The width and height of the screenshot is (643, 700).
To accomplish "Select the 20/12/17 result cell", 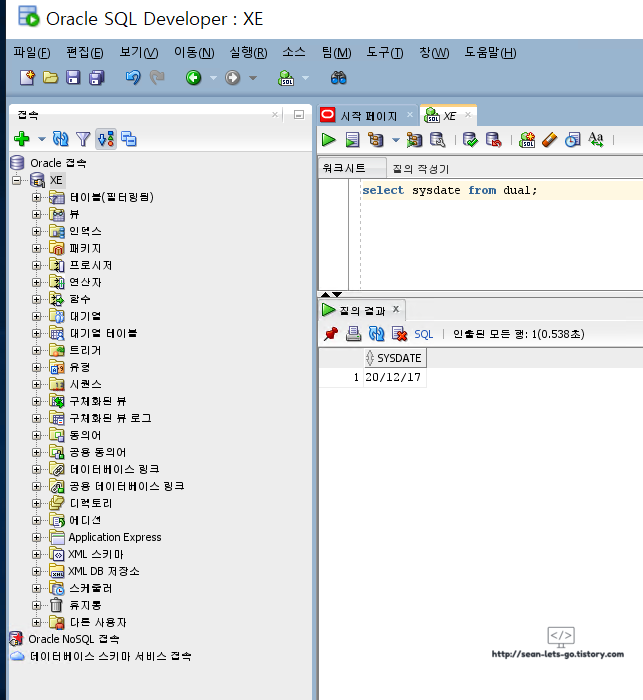I will [x=393, y=377].
